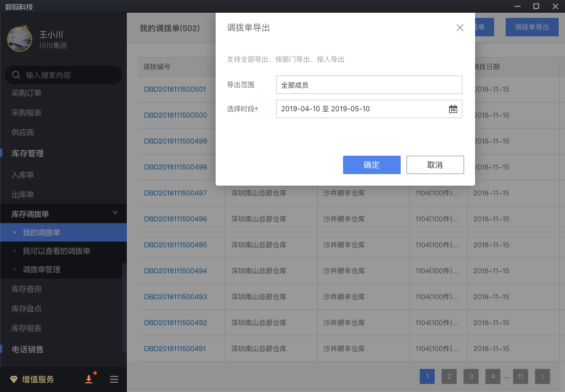Collapse the 库存调拨单 menu chevron

click(115, 213)
